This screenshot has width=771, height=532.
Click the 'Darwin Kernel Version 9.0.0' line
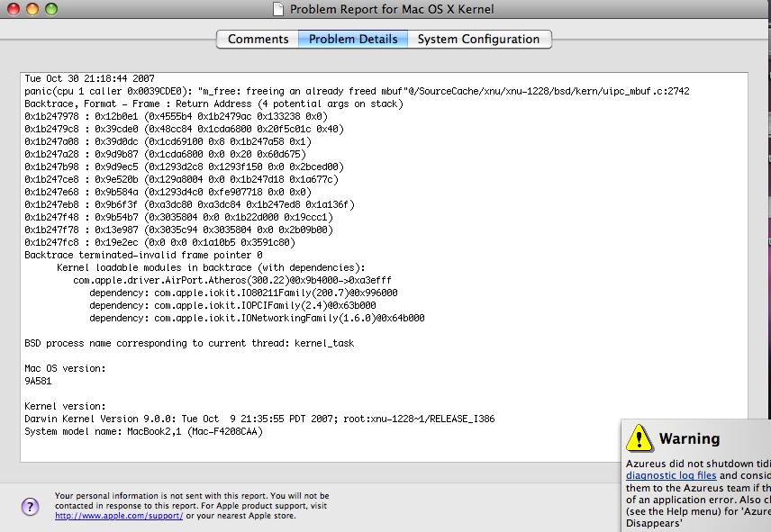[259, 419]
